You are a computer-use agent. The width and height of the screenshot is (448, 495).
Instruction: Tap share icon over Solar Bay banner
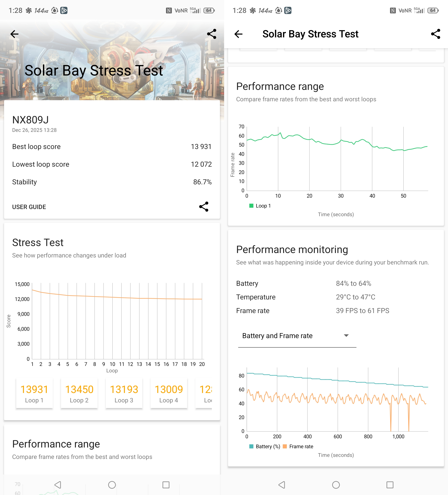pyautogui.click(x=211, y=34)
